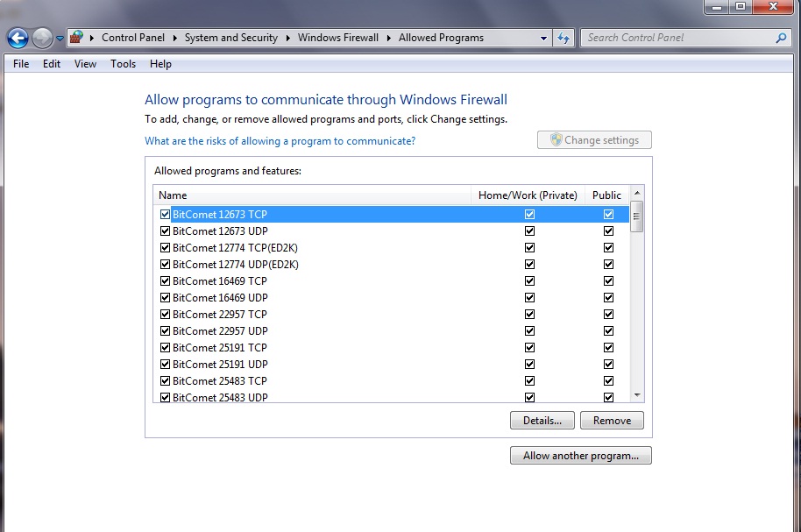Open the risks of allowing a program link
The height and width of the screenshot is (532, 801).
(280, 141)
